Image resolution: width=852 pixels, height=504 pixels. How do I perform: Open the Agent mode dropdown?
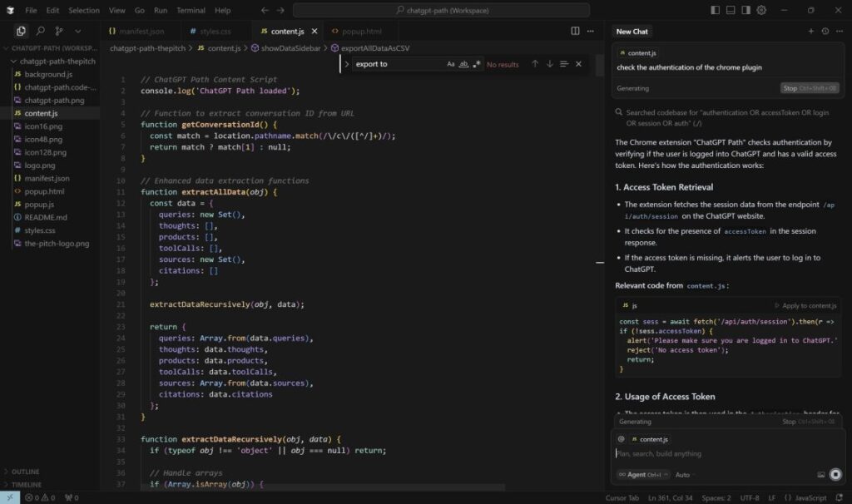point(643,475)
